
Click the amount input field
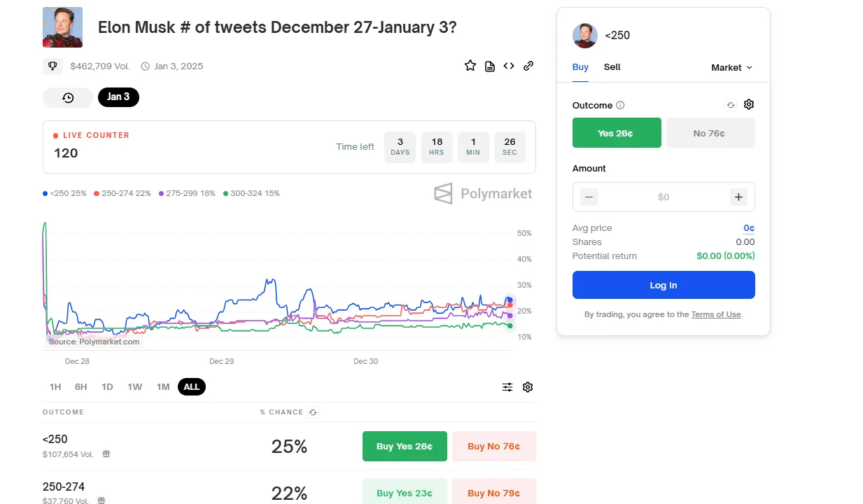(x=664, y=197)
